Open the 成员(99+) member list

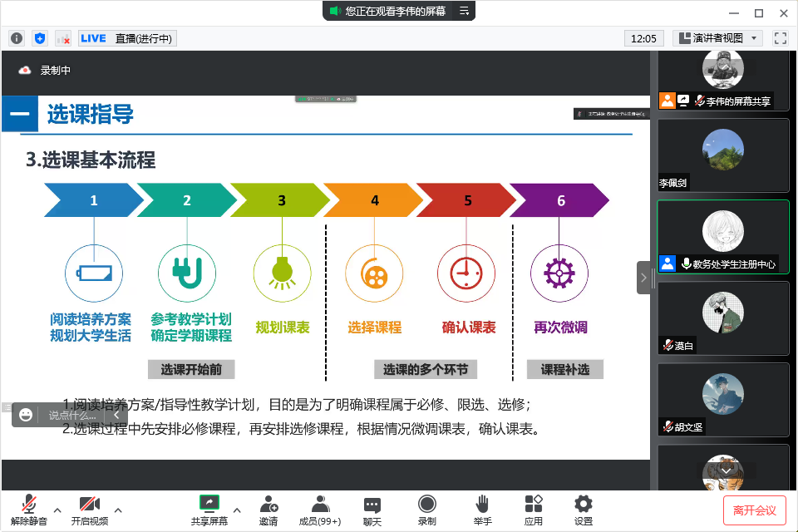click(x=320, y=510)
